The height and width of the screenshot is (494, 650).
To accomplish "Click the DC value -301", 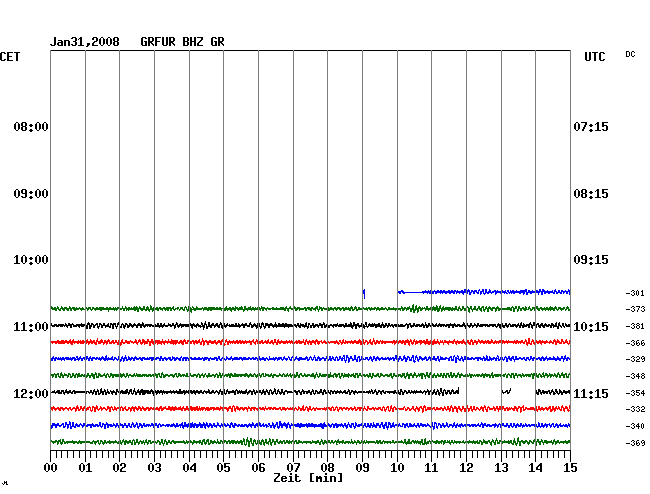I will pos(635,293).
